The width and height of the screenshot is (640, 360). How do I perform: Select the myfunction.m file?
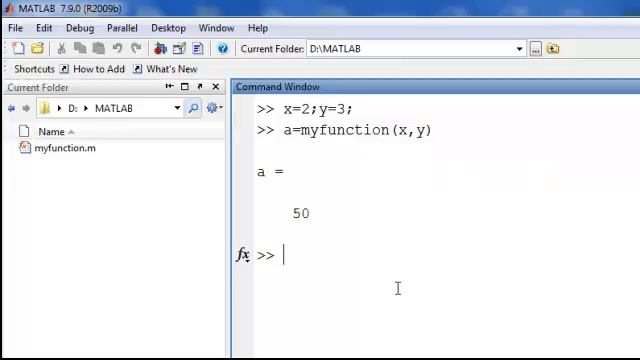pos(65,148)
